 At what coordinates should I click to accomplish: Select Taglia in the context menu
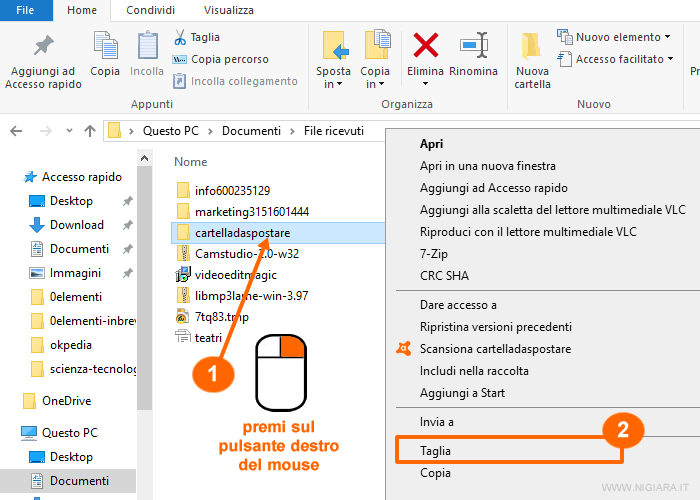pyautogui.click(x=435, y=451)
